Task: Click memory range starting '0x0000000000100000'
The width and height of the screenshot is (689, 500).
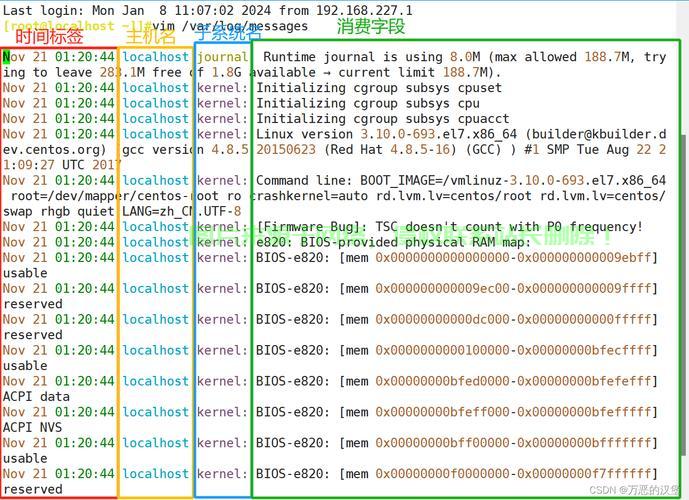Action: (513, 350)
